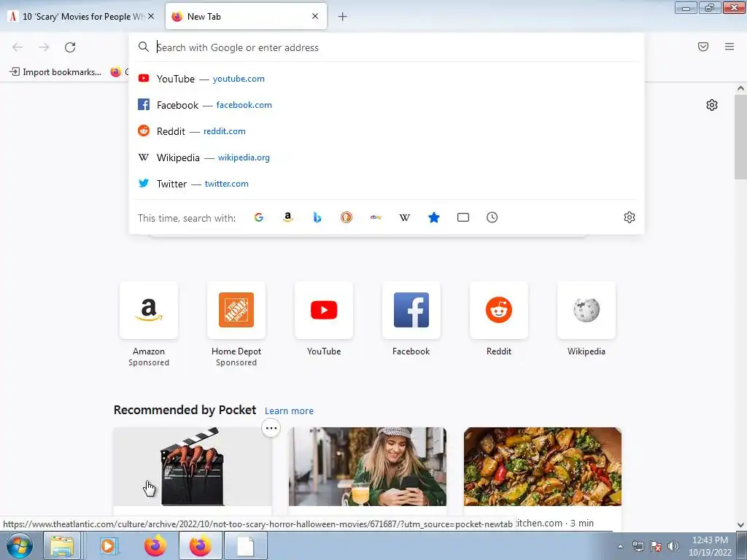
Task: Click the address bar search field
Action: point(386,47)
